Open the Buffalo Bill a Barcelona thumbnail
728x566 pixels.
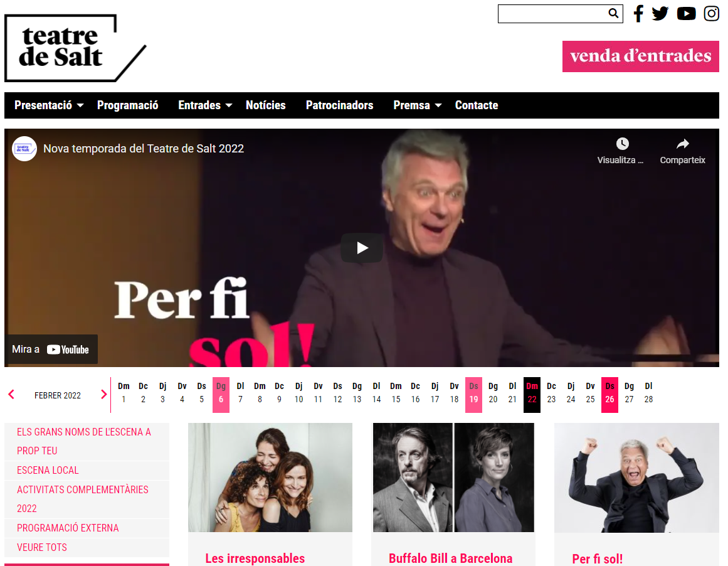(453, 478)
